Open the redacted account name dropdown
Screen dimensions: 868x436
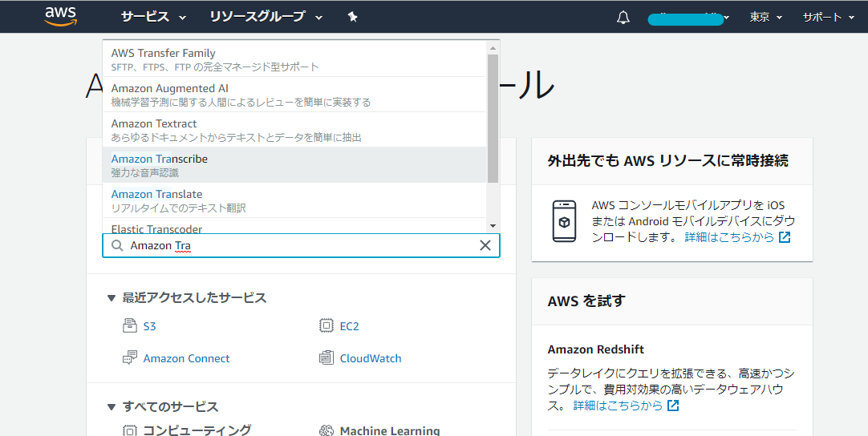[688, 18]
